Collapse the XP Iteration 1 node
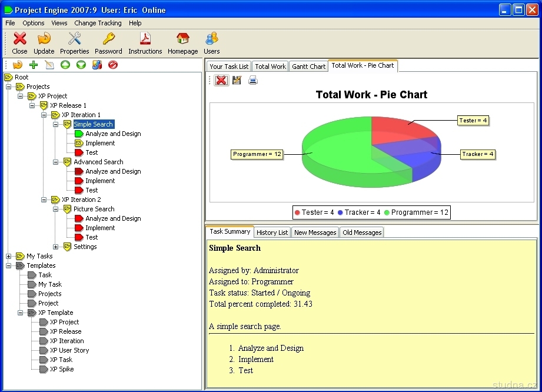 (x=44, y=115)
